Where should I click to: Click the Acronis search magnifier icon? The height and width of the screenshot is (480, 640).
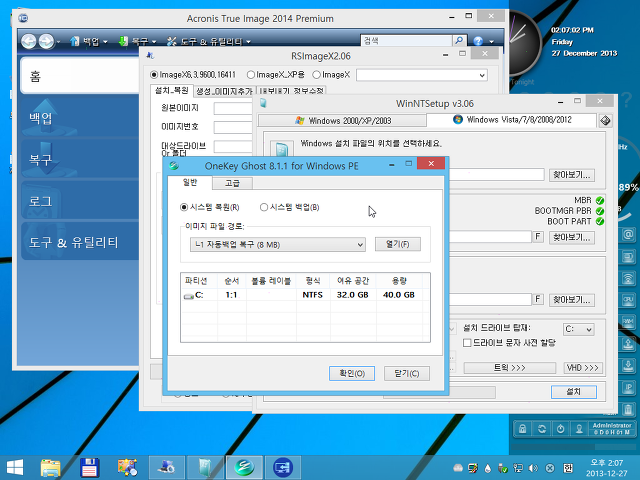[459, 41]
